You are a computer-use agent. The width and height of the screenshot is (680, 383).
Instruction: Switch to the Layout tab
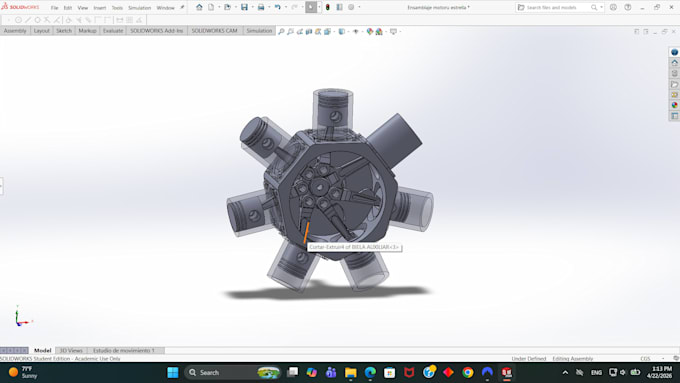click(x=42, y=31)
